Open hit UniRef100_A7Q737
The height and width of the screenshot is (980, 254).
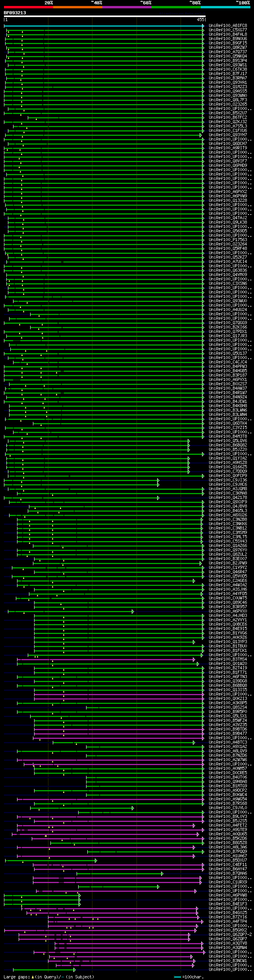[228, 52]
